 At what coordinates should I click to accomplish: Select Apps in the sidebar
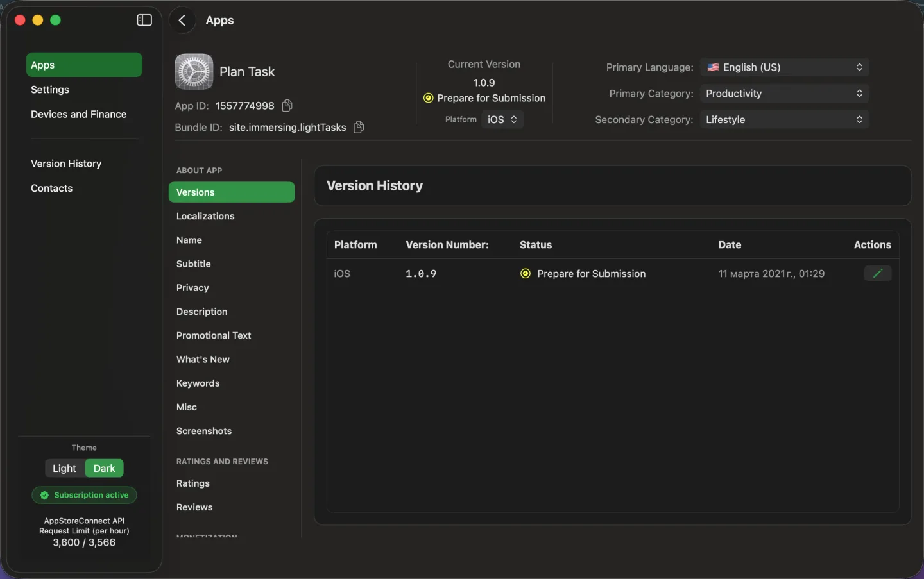(84, 65)
